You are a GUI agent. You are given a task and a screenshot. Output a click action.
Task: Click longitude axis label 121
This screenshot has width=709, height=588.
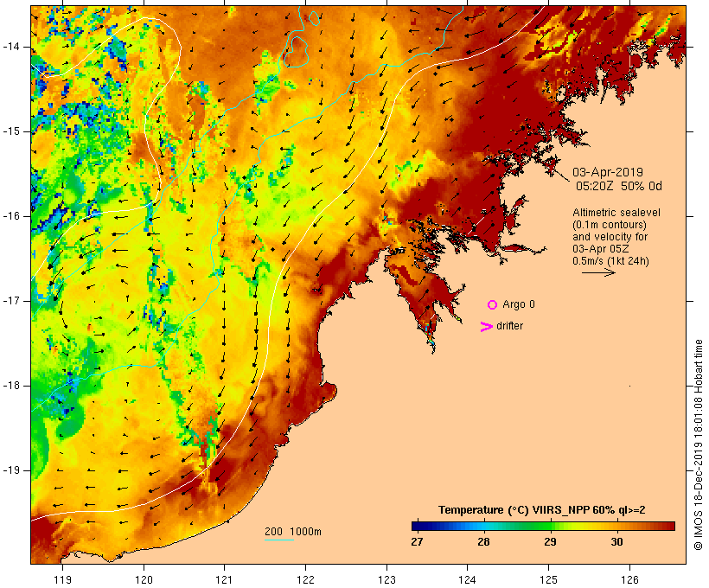click(224, 579)
